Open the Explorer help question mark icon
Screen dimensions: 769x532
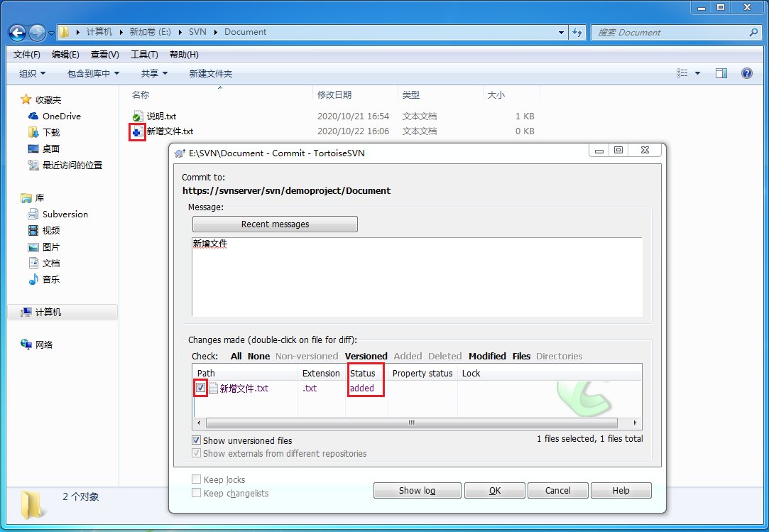[746, 73]
